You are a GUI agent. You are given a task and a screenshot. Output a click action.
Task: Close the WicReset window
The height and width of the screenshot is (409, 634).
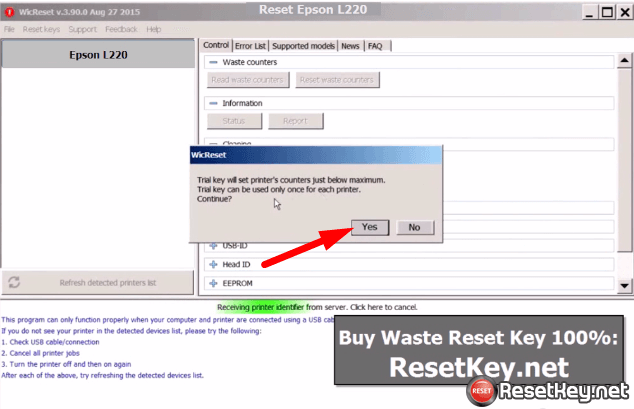point(625,13)
